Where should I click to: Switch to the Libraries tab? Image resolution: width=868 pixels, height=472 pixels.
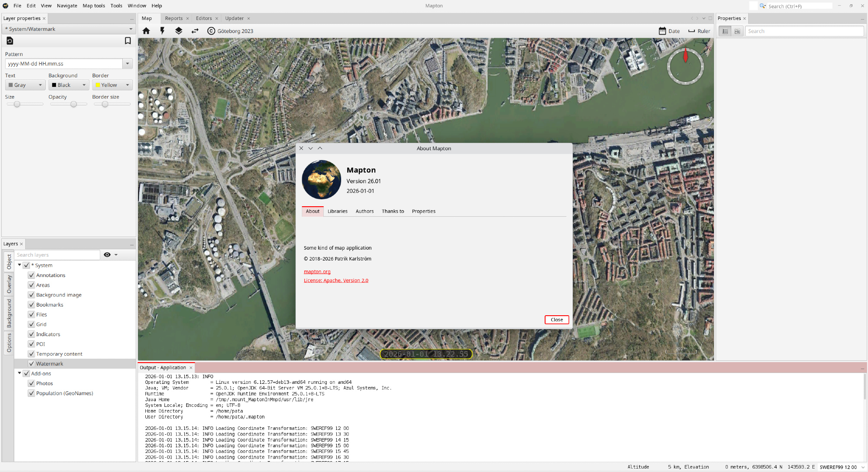337,211
